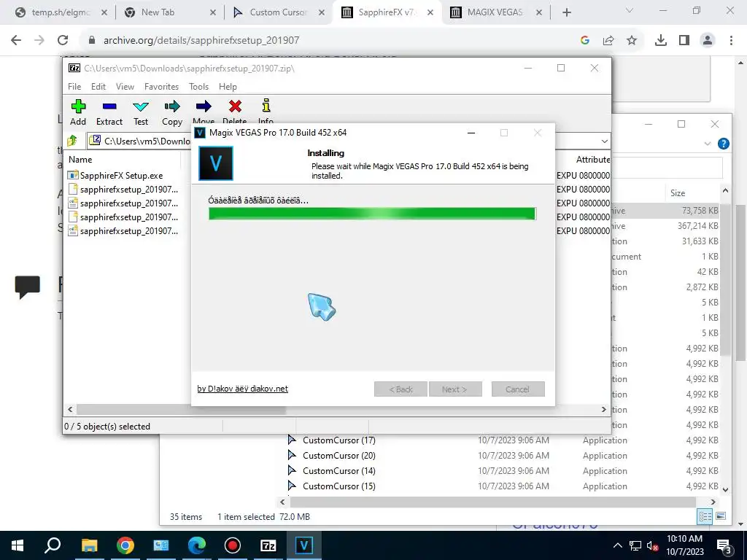Click the green installation progress bar
This screenshot has height=560, width=747.
tap(372, 214)
